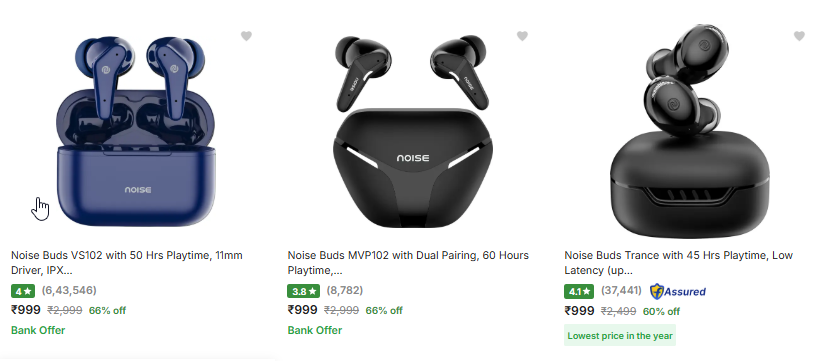Wishlist the Noise Buds MVP102 heart icon
This screenshot has height=361, width=835.
click(x=522, y=36)
